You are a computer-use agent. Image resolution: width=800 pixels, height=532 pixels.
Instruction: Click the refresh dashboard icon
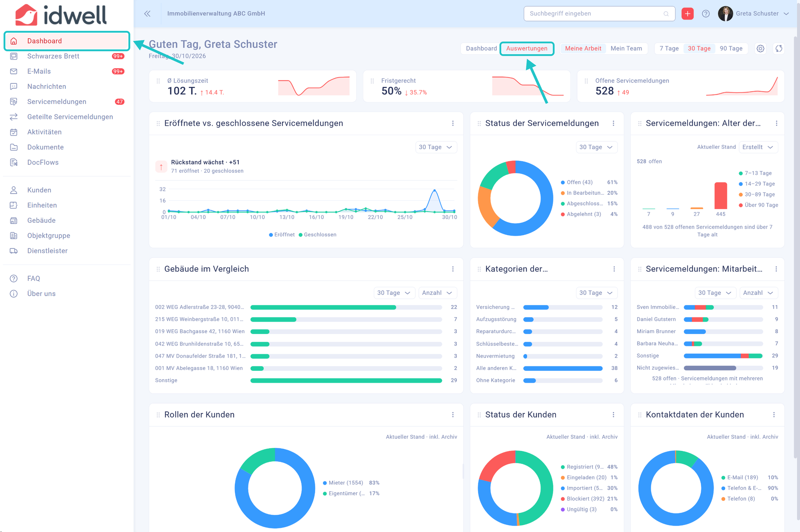[x=779, y=48]
